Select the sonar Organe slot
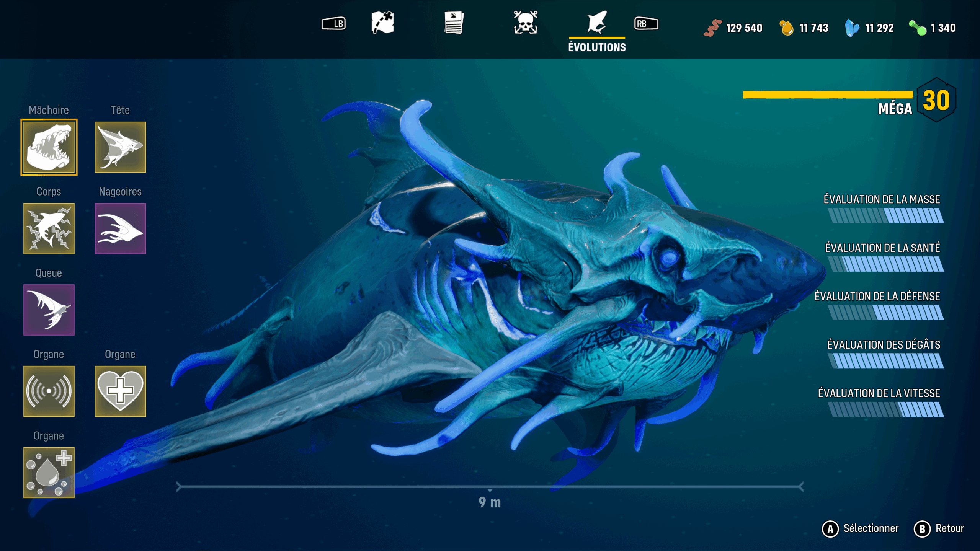 49,391
